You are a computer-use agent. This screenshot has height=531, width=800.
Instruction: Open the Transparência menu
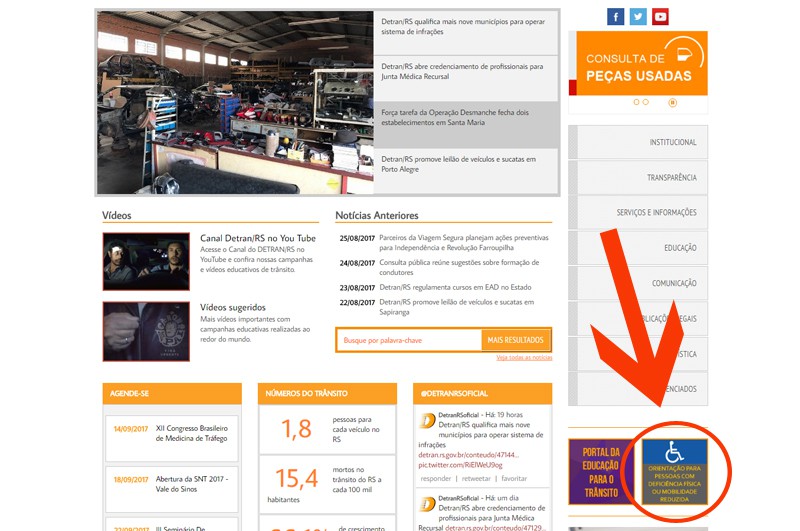point(638,177)
